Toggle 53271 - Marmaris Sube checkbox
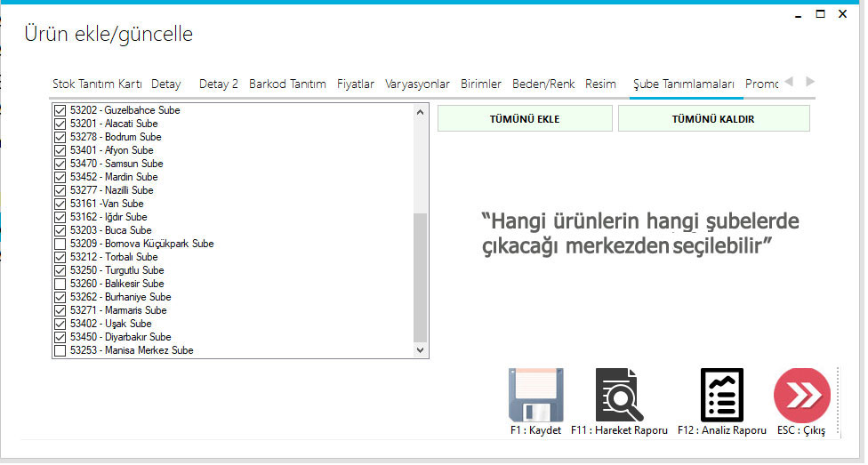This screenshot has width=868, height=465. tap(60, 310)
